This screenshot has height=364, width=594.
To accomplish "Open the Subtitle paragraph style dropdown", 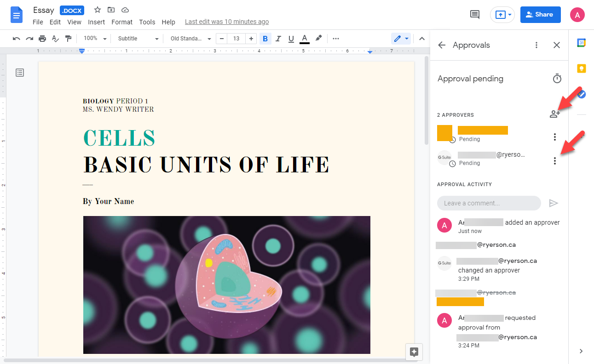I will [x=138, y=39].
